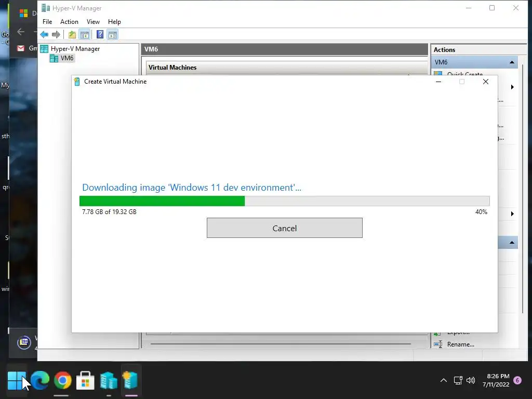Click the 7.78 GB of 19.32 GB text
The image size is (532, 399).
pyautogui.click(x=109, y=212)
